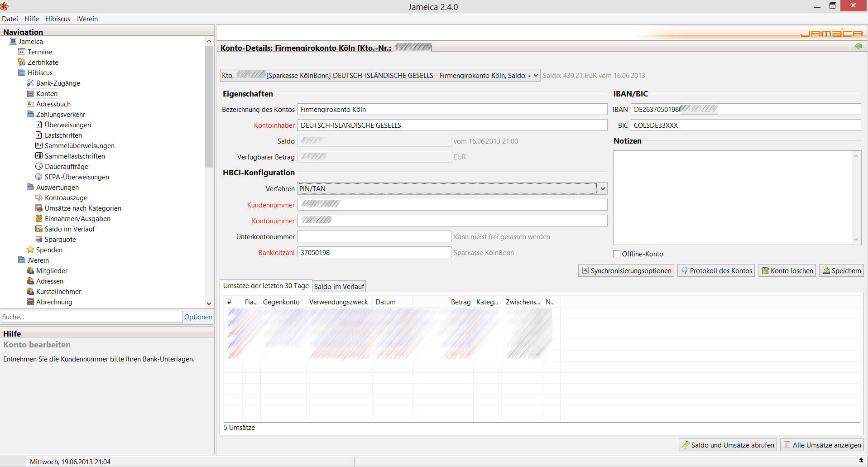Click Alle Umsätze anzeigen button
Screen dimensions: 868x467
tap(822, 445)
